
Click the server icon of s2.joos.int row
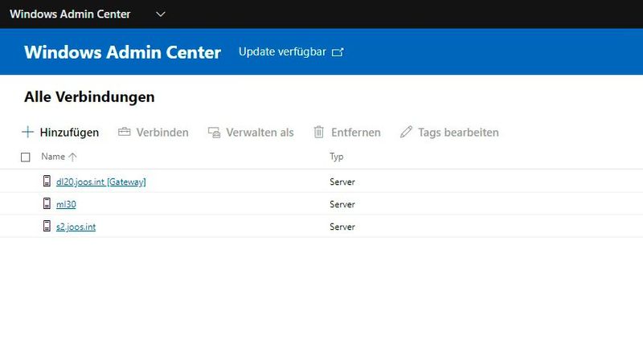[x=47, y=226]
